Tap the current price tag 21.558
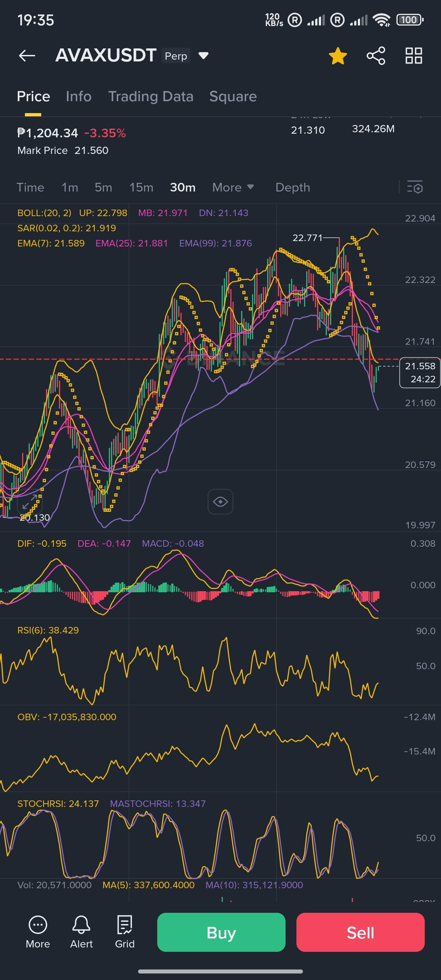 [420, 373]
